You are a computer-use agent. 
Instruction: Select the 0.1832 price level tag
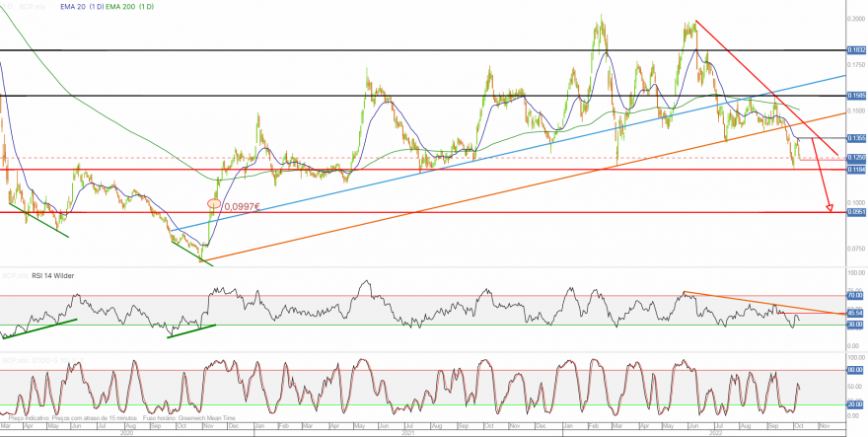pyautogui.click(x=856, y=50)
